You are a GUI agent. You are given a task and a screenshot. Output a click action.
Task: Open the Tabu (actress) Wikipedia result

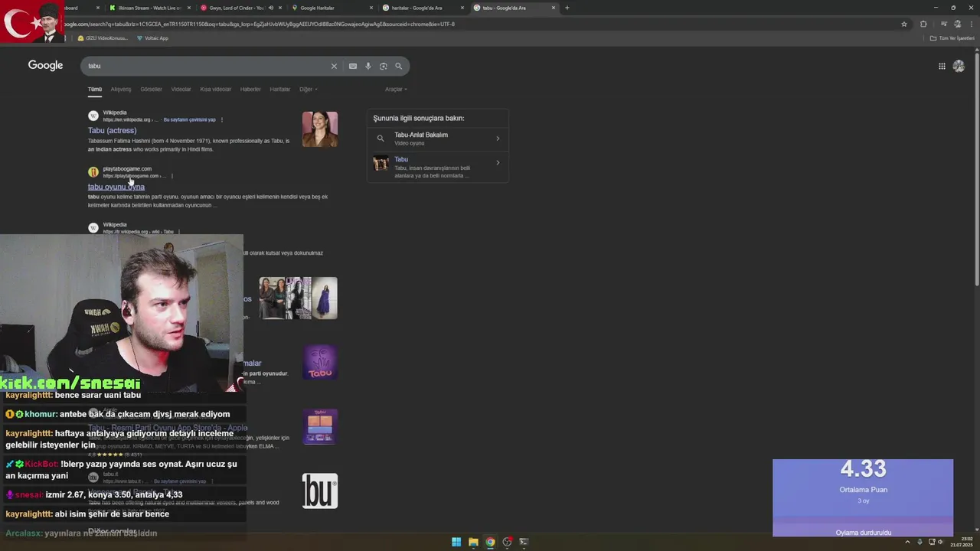tap(112, 130)
